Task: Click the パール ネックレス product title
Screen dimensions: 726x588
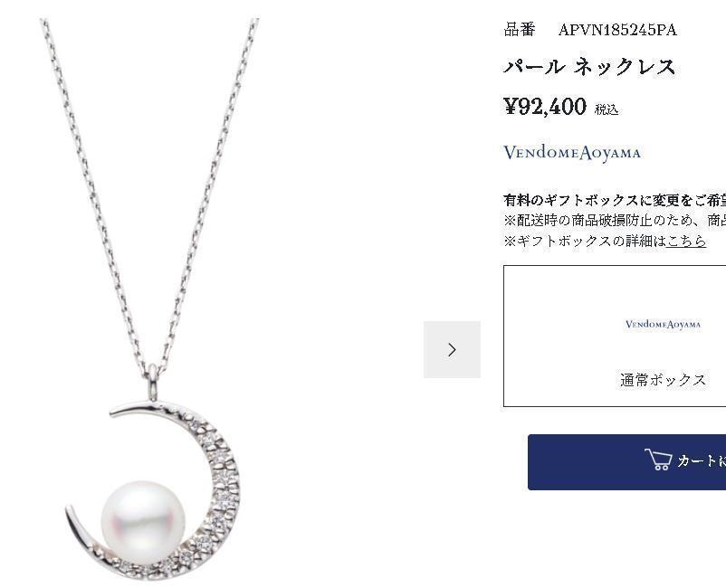Action: point(589,68)
